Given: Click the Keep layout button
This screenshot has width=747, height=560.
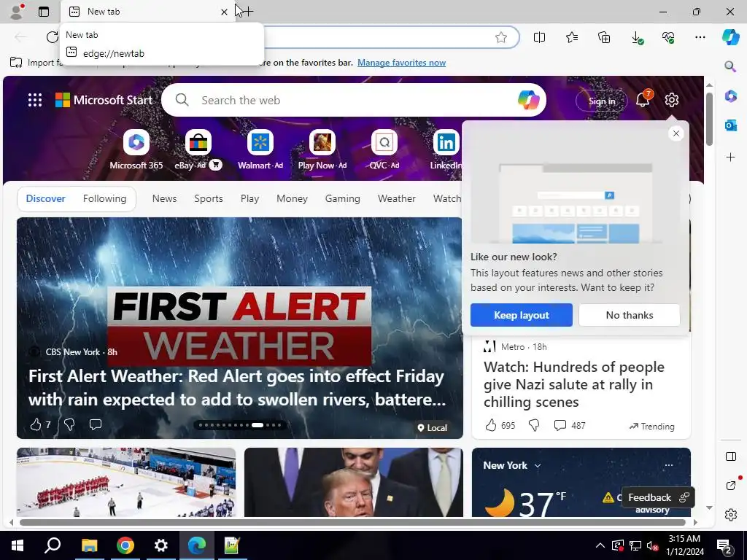Looking at the screenshot, I should click(521, 315).
